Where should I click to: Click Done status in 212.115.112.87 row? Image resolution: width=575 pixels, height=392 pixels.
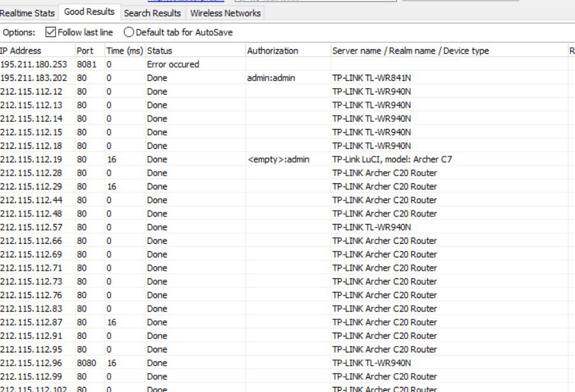coord(157,322)
